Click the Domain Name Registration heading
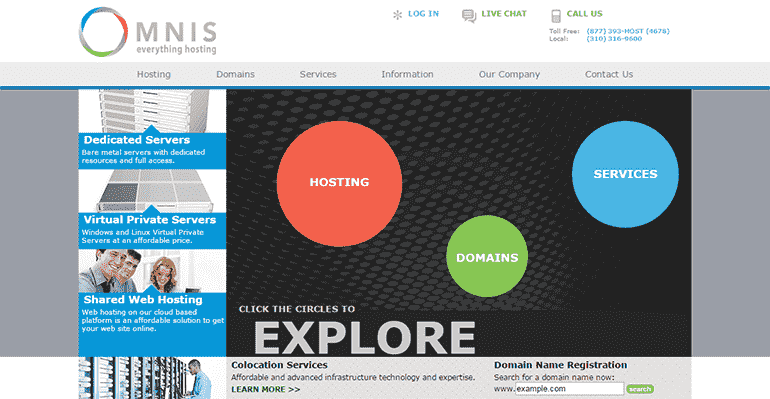770x399 pixels. (560, 365)
